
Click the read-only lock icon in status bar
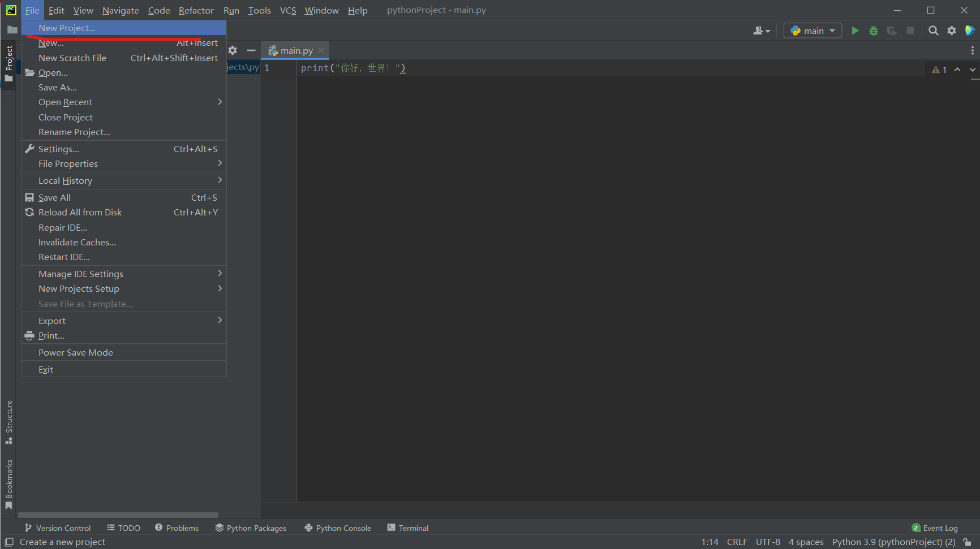pyautogui.click(x=968, y=542)
